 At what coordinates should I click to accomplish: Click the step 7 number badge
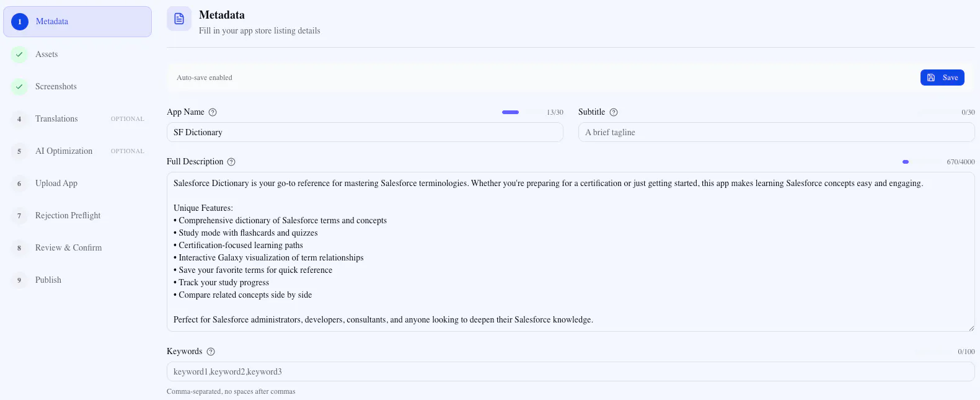point(19,215)
